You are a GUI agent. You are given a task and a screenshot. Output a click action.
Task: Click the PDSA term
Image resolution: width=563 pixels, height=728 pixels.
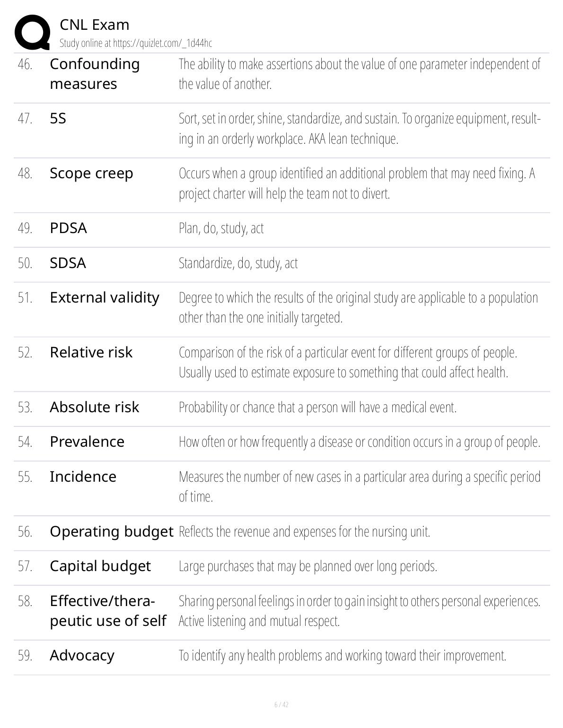pyautogui.click(x=68, y=228)
